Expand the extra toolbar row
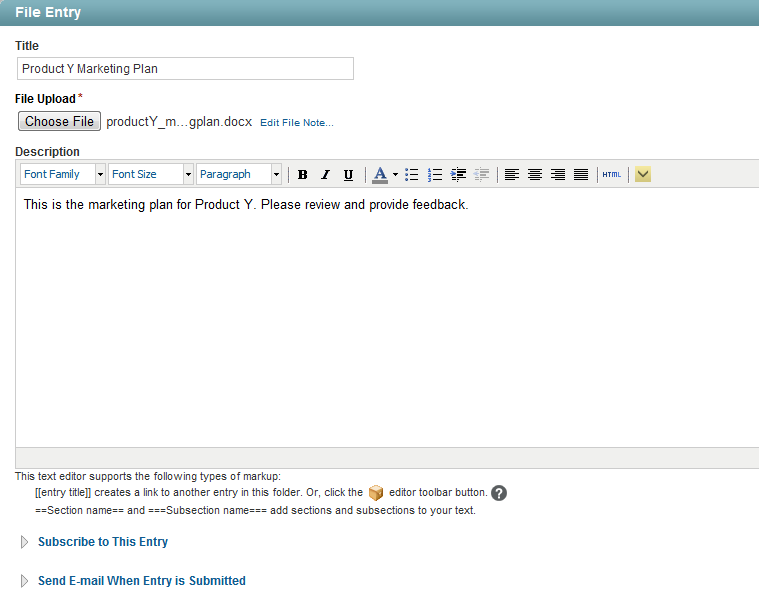Viewport: 759px width, 603px height. click(x=643, y=175)
